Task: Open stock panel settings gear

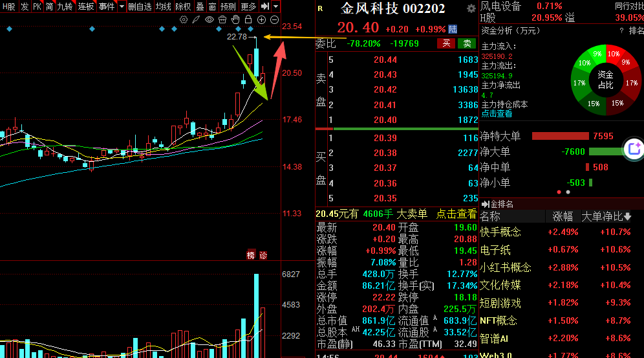Action: (x=471, y=8)
